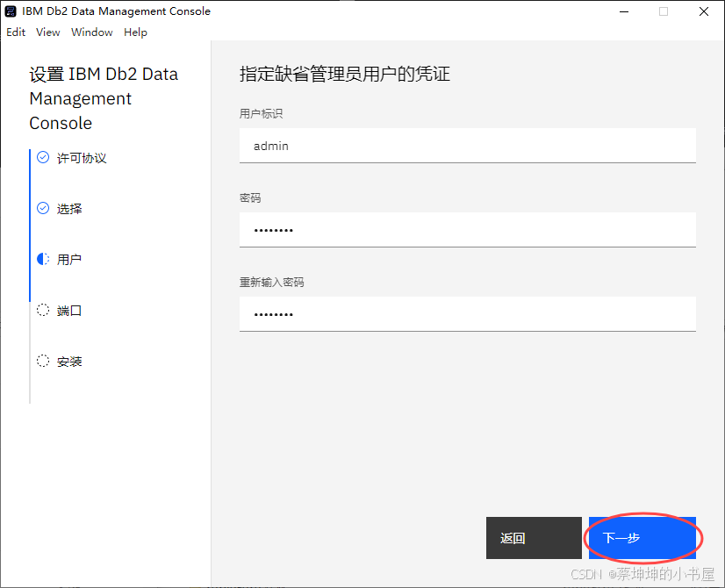Screen dimensions: 725x588
Task: Open the Window menu
Action: click(x=92, y=32)
